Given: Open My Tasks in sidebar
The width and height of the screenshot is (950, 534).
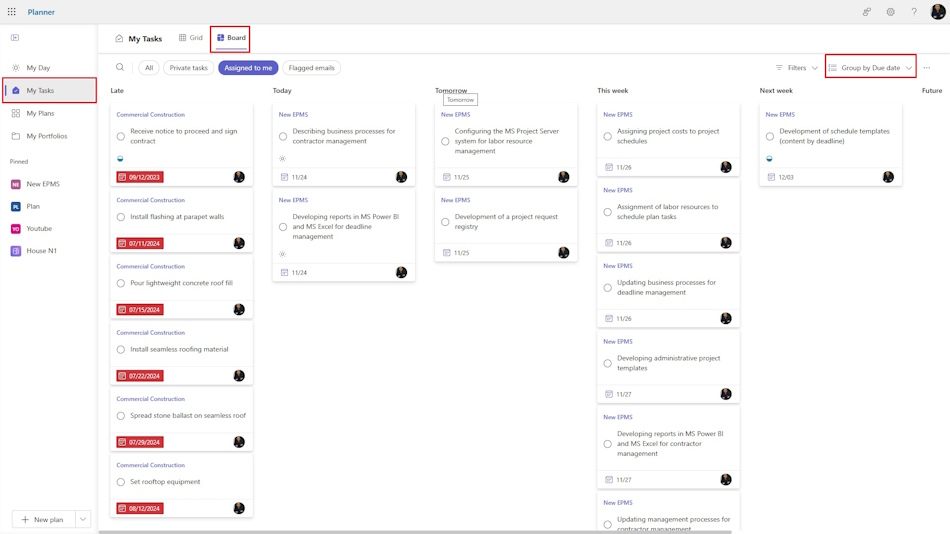Looking at the screenshot, I should click(48, 90).
